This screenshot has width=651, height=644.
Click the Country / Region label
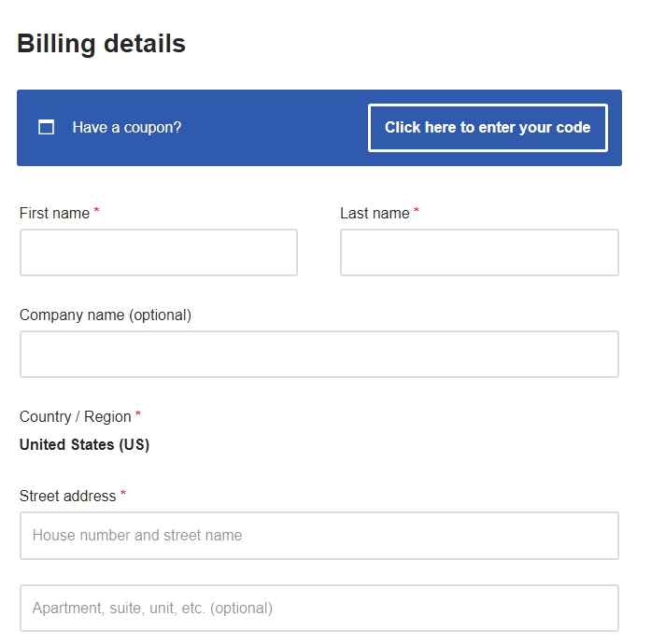click(x=75, y=416)
